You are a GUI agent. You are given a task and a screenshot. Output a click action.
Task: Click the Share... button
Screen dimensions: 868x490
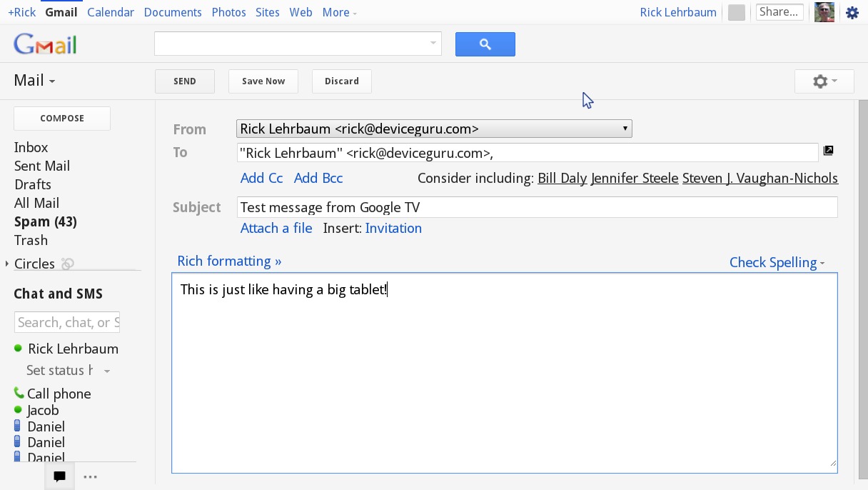pyautogui.click(x=779, y=11)
